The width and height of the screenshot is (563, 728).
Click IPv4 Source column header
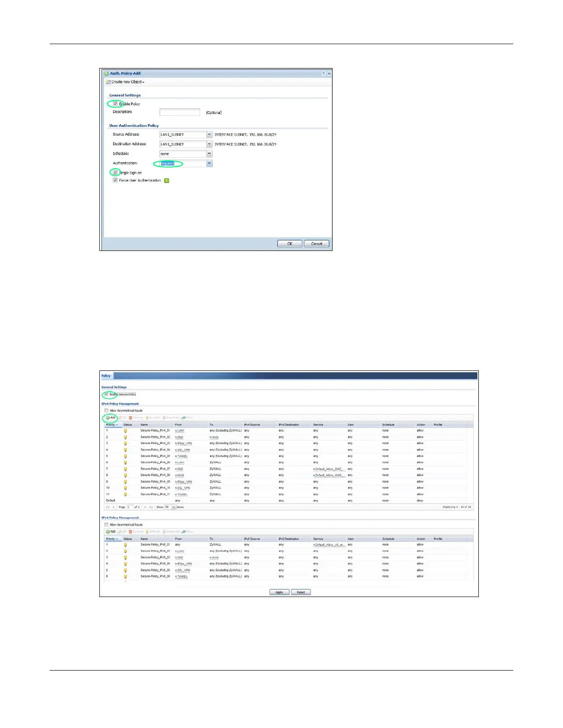pyautogui.click(x=260, y=425)
